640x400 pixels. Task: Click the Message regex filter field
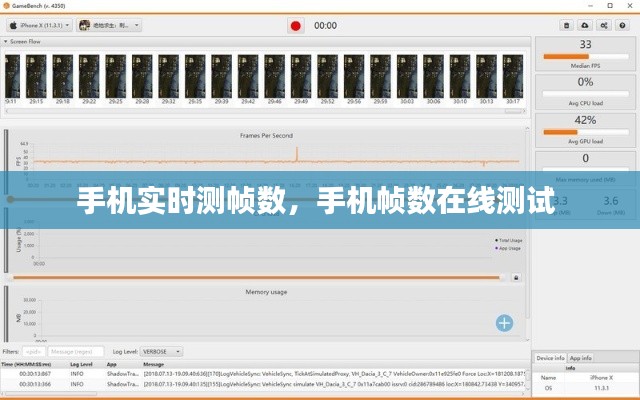pyautogui.click(x=76, y=351)
